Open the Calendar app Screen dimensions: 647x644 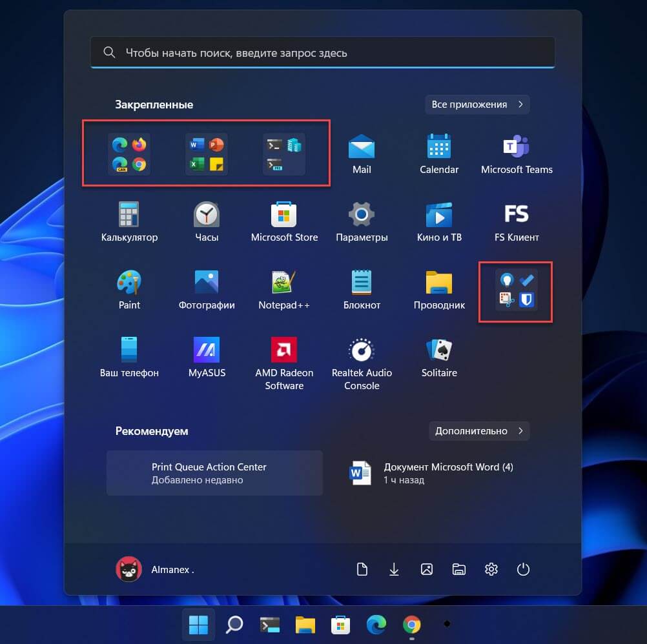(439, 154)
